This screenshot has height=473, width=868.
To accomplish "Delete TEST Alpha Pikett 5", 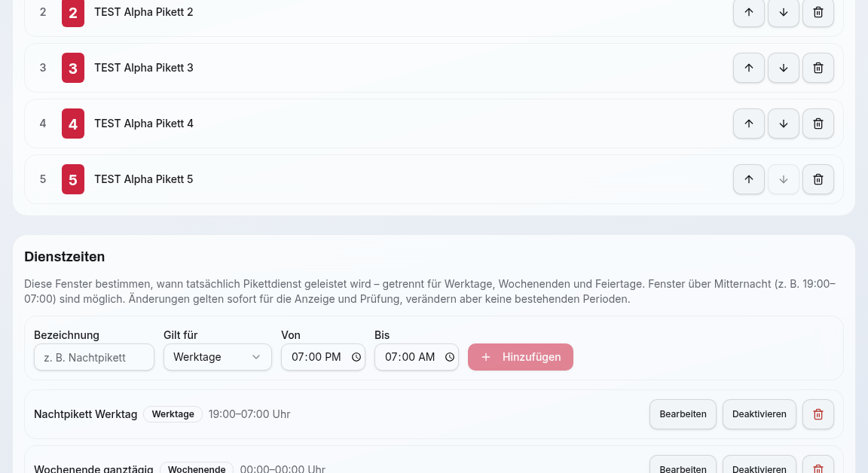I will tap(818, 180).
